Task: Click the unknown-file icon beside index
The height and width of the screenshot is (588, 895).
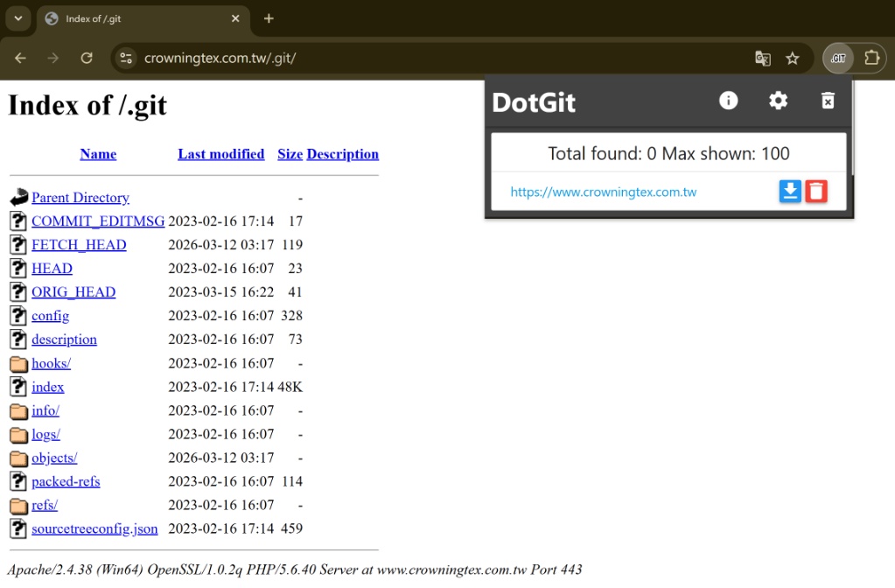Action: [x=18, y=387]
